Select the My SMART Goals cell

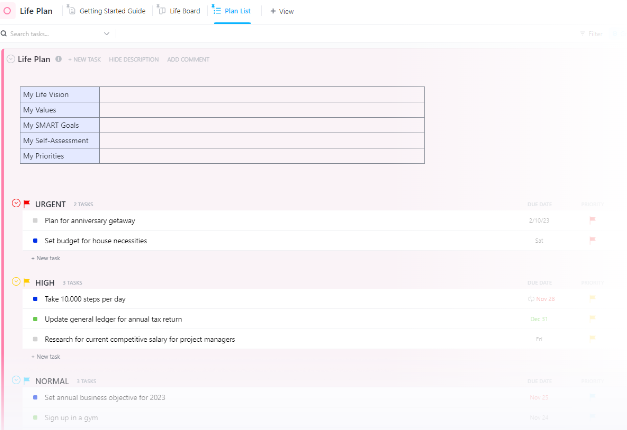60,125
